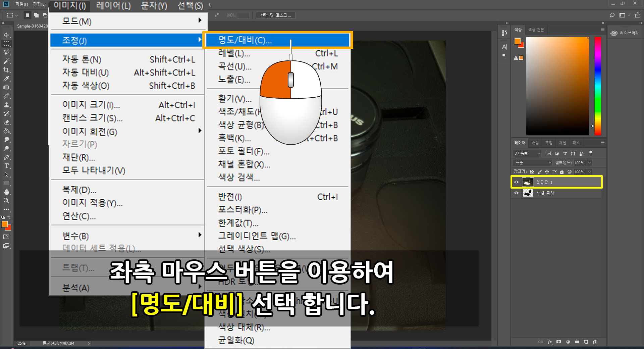Click the trash icon to delete layer

point(595,342)
